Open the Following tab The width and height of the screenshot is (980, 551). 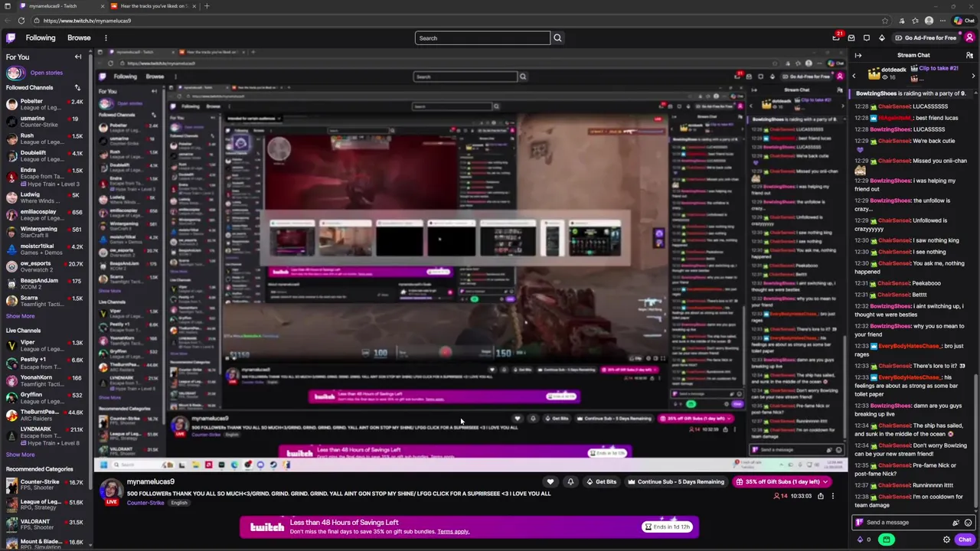41,37
